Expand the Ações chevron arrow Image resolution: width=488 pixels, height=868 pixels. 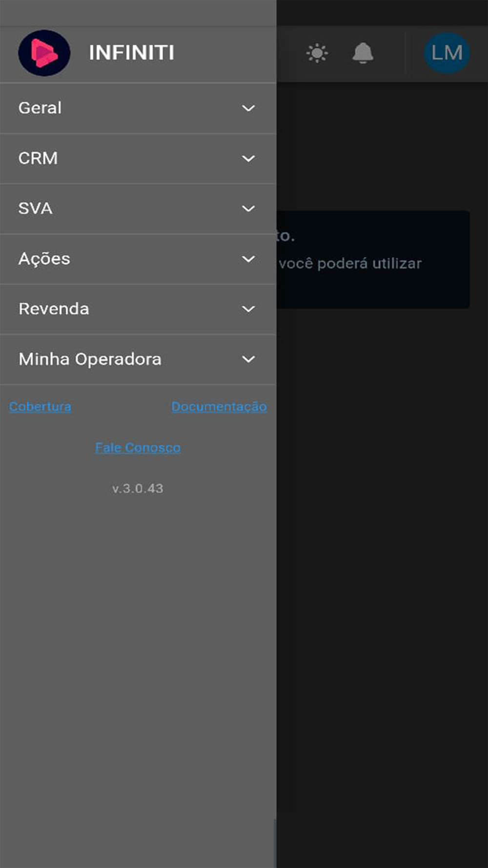[248, 259]
